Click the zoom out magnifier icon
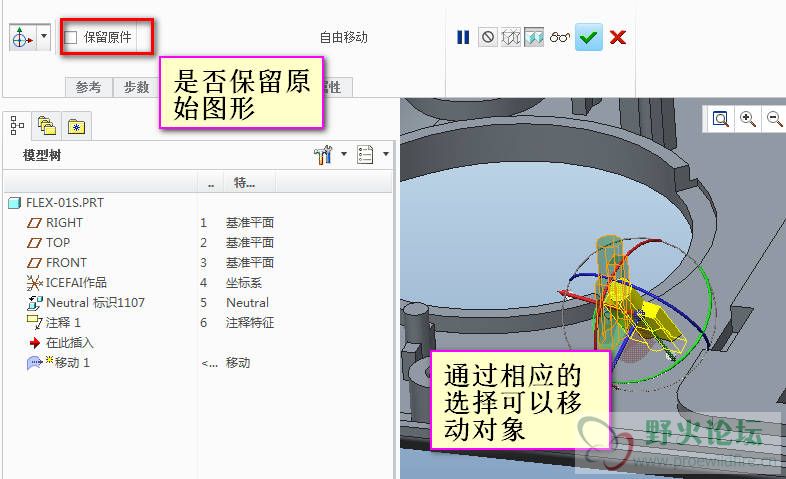Screen dimensions: 786x479 pyautogui.click(x=774, y=119)
